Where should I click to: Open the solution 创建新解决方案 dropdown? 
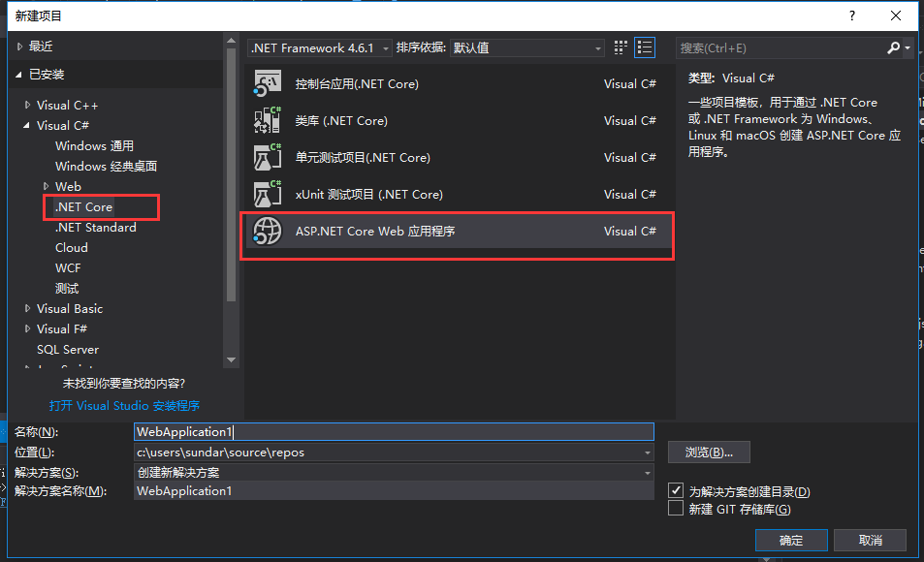click(647, 473)
